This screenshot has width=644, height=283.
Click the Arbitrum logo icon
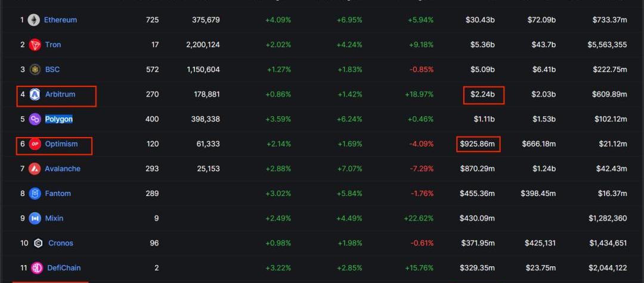[35, 94]
